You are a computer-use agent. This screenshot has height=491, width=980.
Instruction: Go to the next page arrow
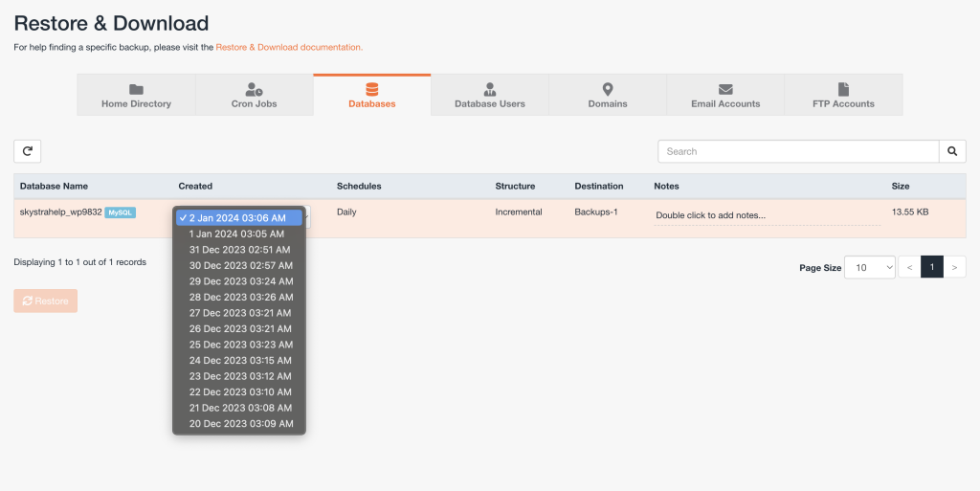click(955, 268)
